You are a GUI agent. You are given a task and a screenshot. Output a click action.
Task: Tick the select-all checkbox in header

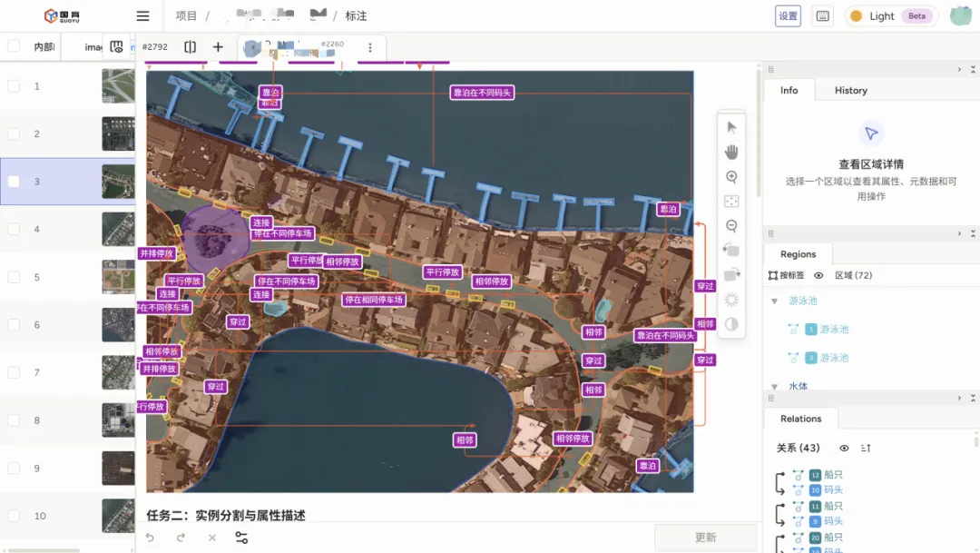(x=14, y=46)
